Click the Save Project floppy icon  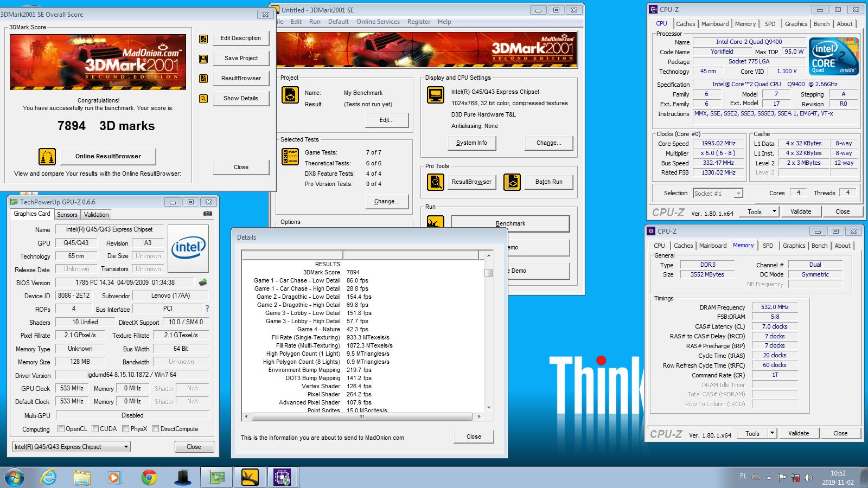(203, 59)
